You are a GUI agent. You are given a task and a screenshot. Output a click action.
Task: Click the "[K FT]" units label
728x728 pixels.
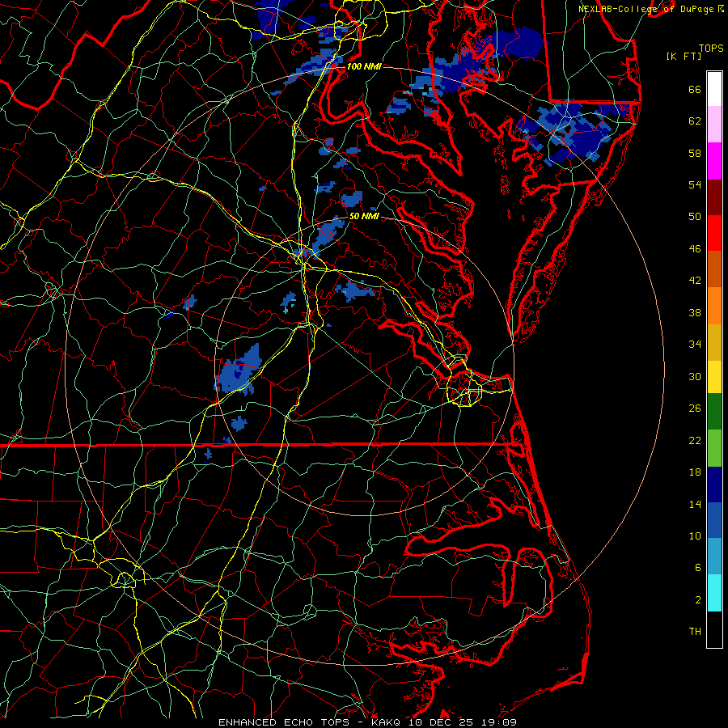pos(684,56)
